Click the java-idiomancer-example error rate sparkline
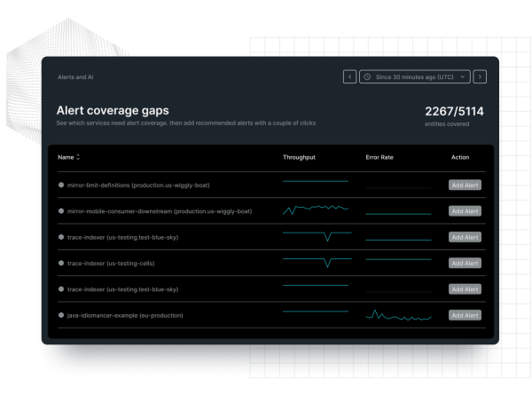This screenshot has width=532, height=403. click(398, 315)
